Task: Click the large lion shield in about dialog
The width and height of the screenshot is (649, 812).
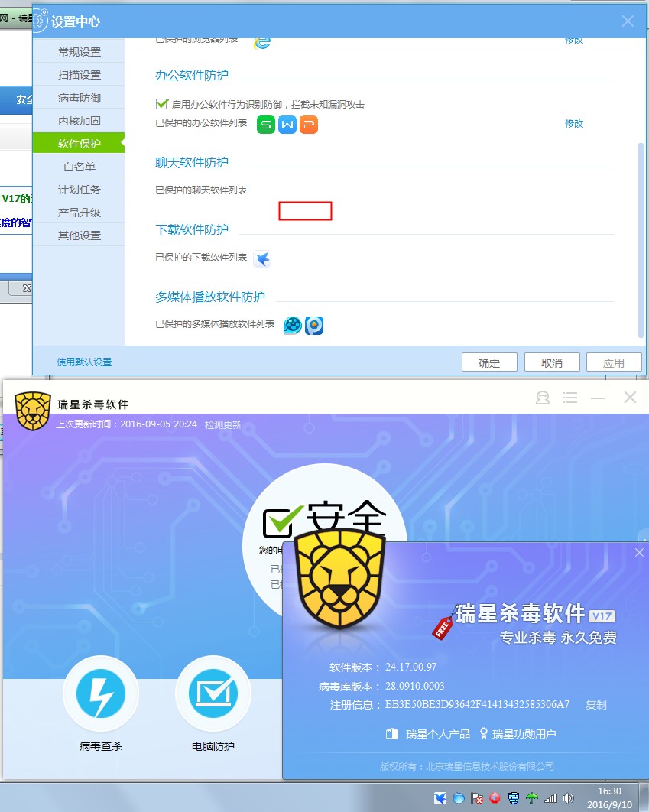Action: point(340,577)
